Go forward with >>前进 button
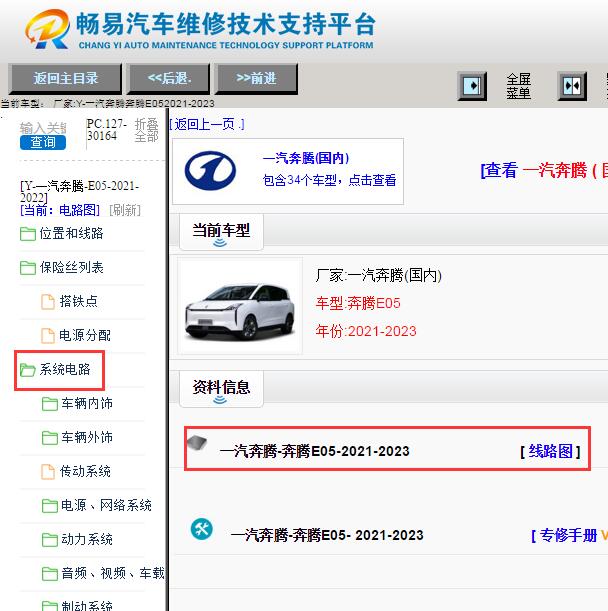Screen dimensions: 608x611 (x=256, y=79)
